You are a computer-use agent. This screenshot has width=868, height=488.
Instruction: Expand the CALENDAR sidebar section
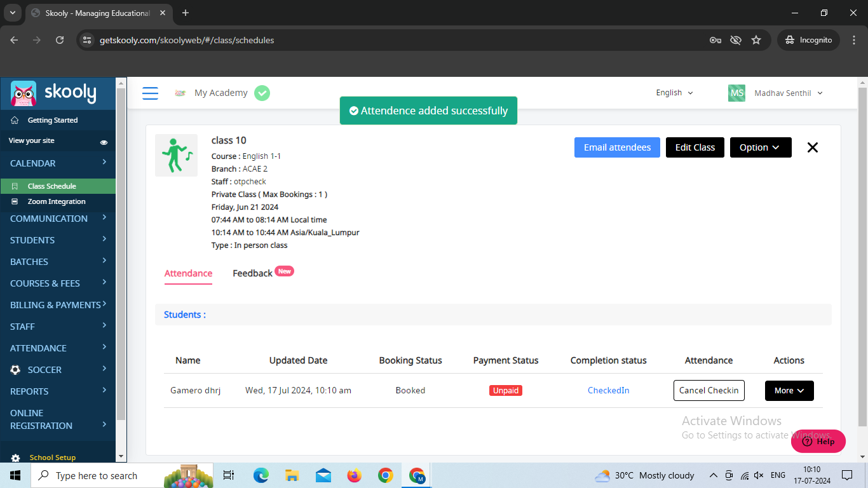pos(58,163)
